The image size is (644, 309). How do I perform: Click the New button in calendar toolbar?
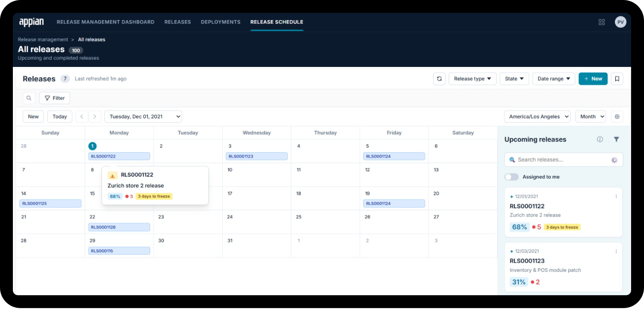(33, 116)
